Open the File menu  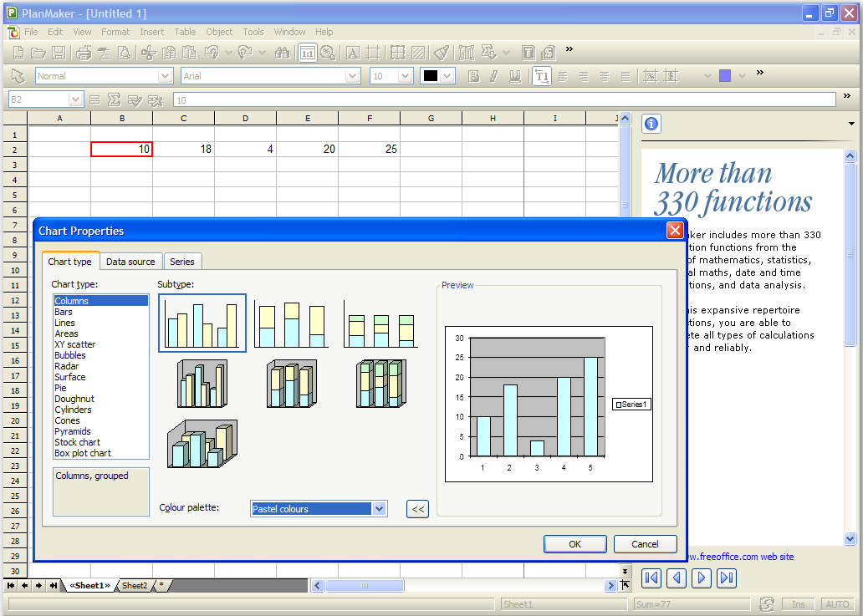(x=32, y=32)
